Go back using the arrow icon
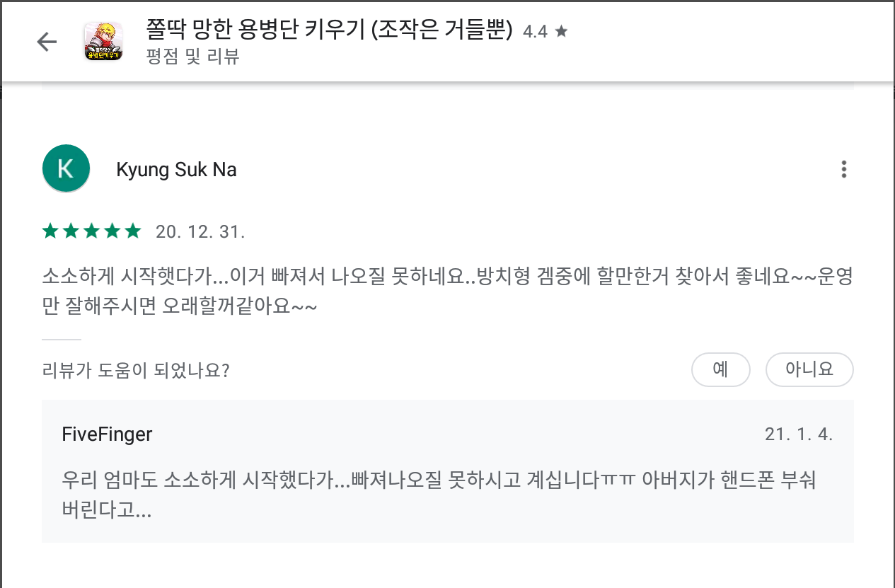This screenshot has width=895, height=588. tap(47, 42)
